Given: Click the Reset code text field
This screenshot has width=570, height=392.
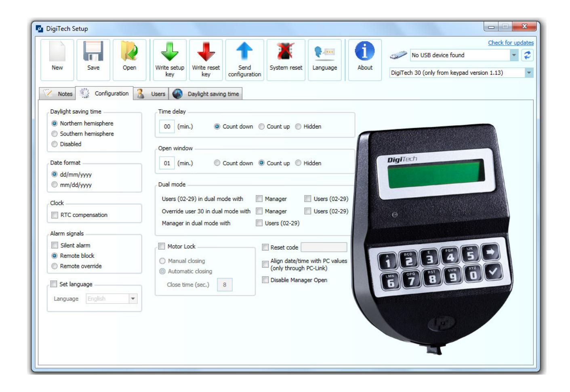Looking at the screenshot, I should click(x=324, y=247).
